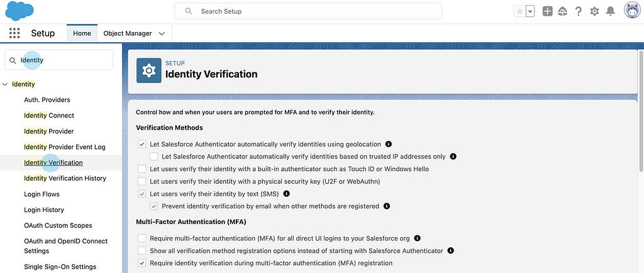This screenshot has width=644, height=273.
Task: Open the user profile avatar
Action: tap(632, 11)
